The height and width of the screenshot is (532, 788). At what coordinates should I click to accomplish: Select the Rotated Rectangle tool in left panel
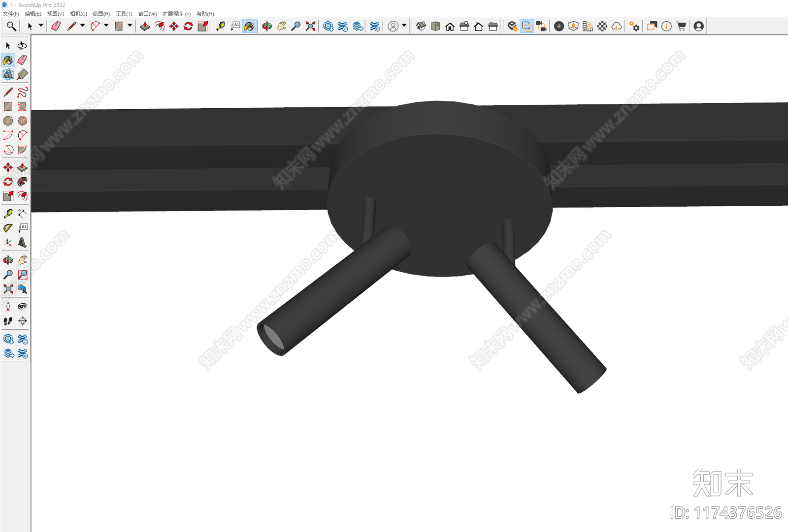coord(22,106)
